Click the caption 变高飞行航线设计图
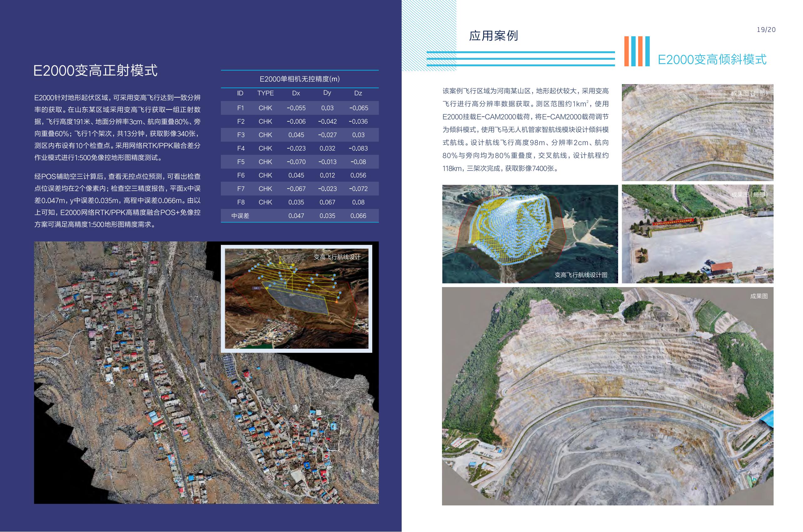 [581, 275]
